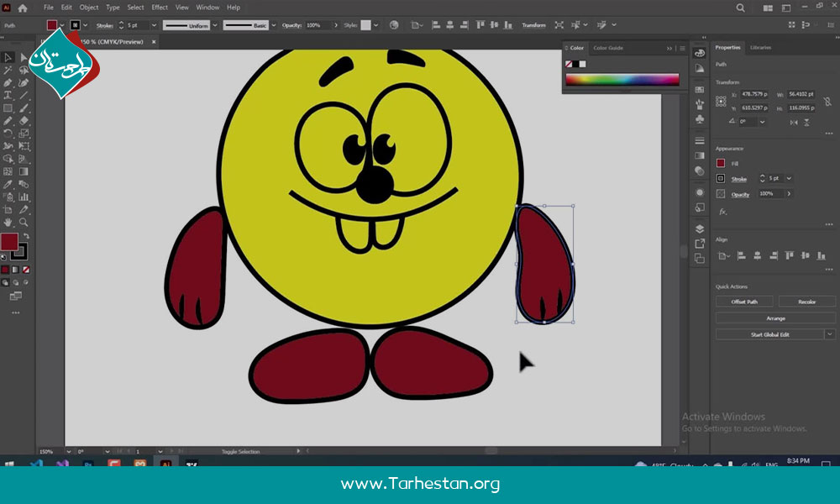Select the Zoom tool magnifier

(24, 223)
